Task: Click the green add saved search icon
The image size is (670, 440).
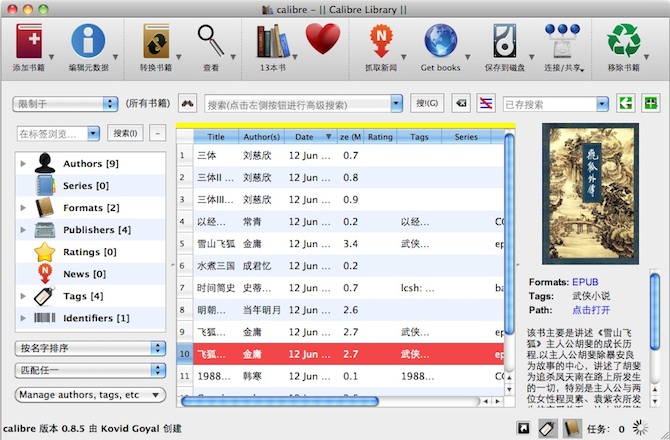Action: (x=651, y=103)
